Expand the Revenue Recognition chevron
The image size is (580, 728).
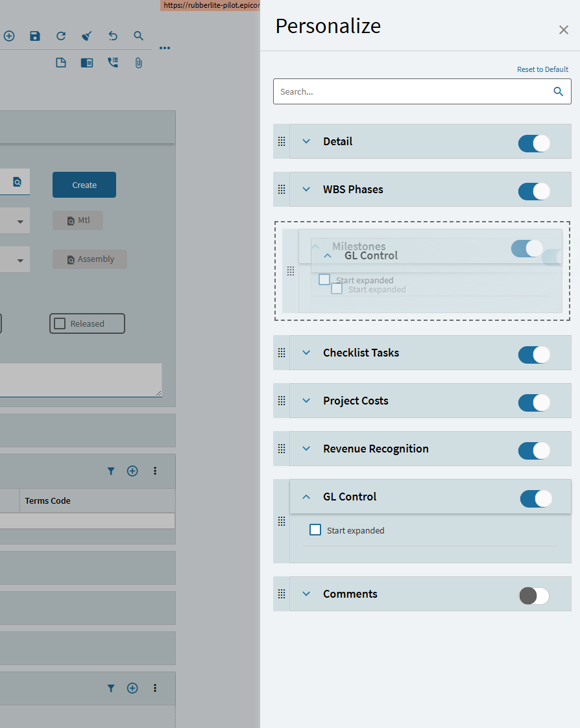pos(306,449)
